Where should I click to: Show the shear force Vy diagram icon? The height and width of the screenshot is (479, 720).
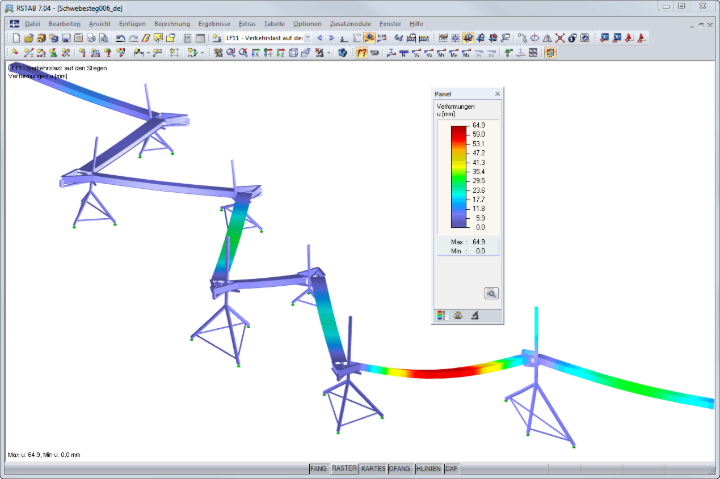[x=416, y=53]
